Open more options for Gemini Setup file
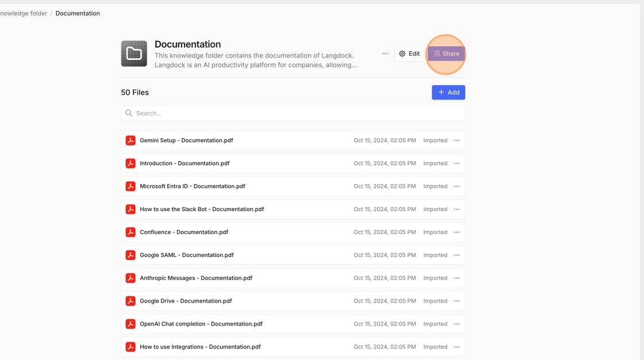 pos(457,140)
